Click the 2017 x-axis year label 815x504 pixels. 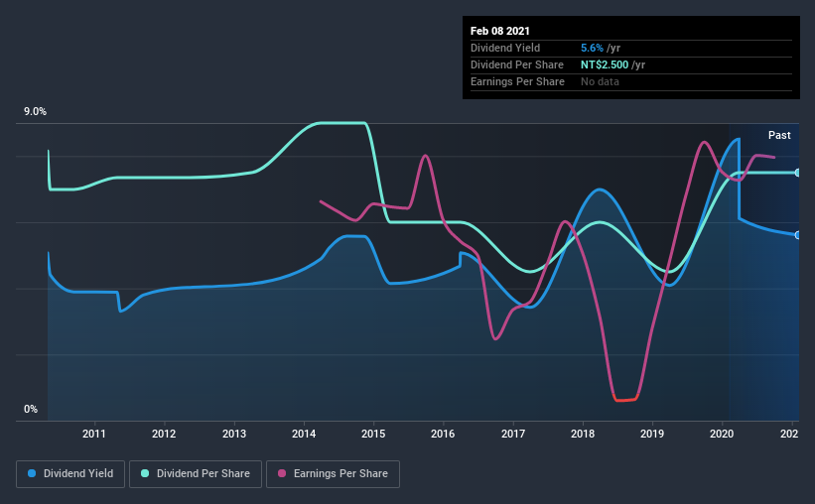pos(513,434)
